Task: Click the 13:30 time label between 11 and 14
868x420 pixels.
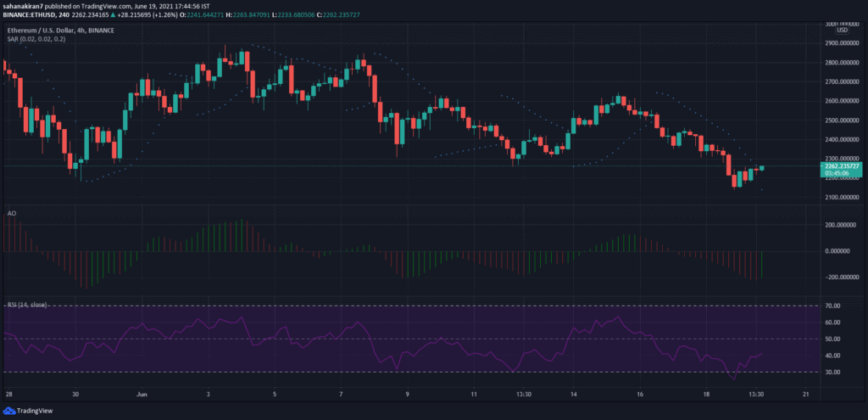Action: (524, 395)
